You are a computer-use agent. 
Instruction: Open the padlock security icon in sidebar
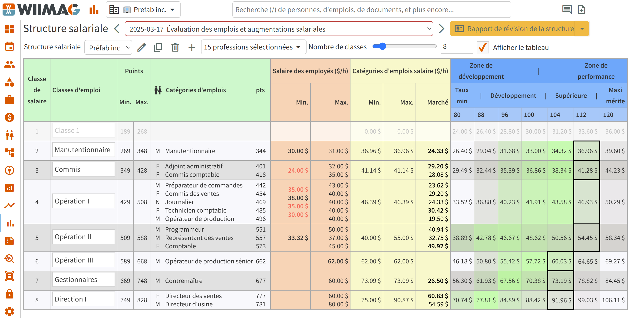point(10,294)
